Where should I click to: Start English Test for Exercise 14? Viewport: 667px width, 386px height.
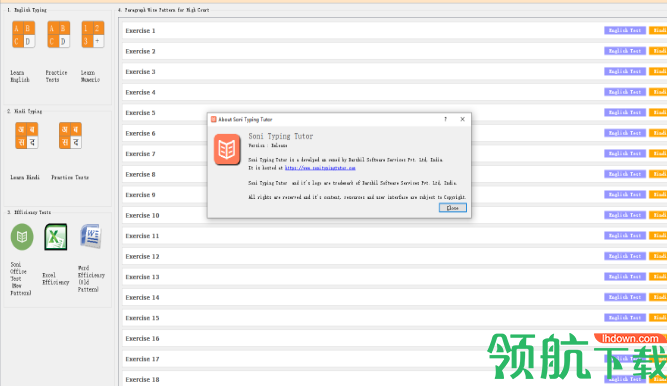(x=625, y=297)
